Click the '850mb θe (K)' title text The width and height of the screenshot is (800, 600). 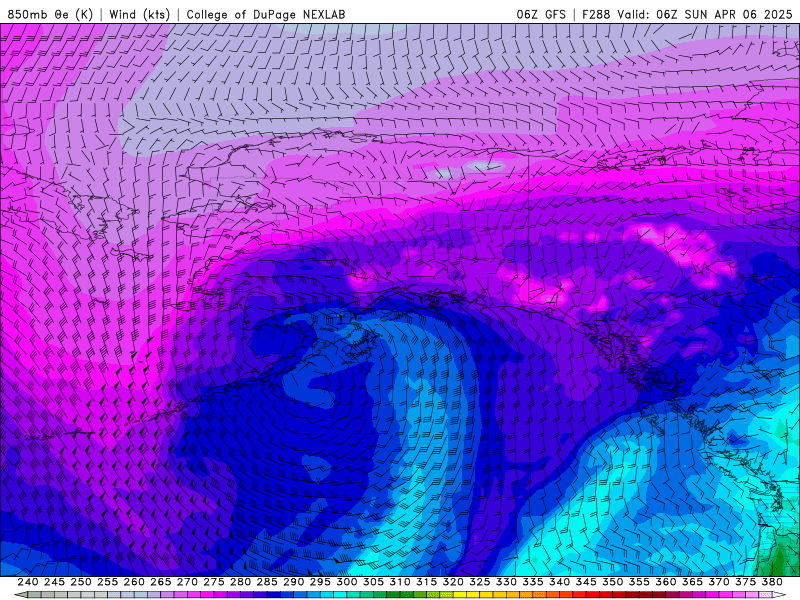(x=50, y=14)
